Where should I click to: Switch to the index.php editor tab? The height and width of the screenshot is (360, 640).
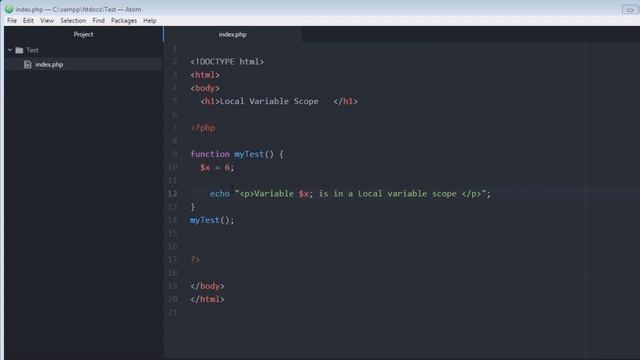point(232,34)
